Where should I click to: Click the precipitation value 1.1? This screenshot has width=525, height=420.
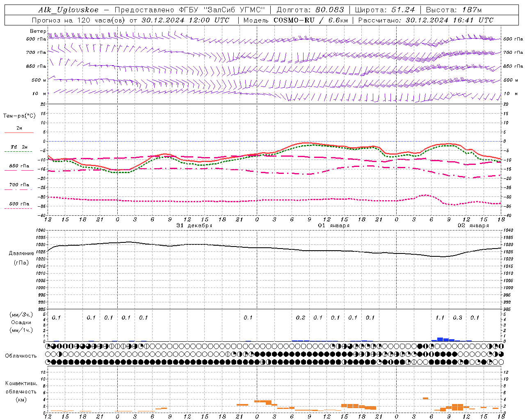point(440,318)
